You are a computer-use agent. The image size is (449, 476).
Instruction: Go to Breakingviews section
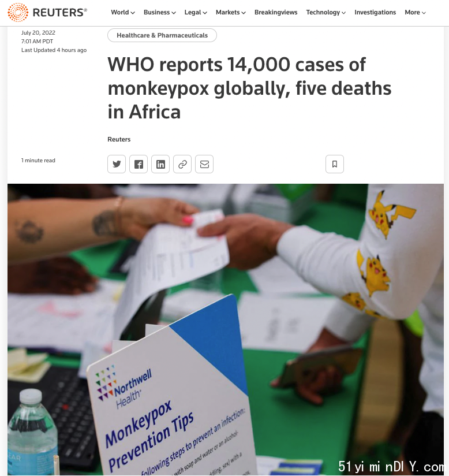276,13
